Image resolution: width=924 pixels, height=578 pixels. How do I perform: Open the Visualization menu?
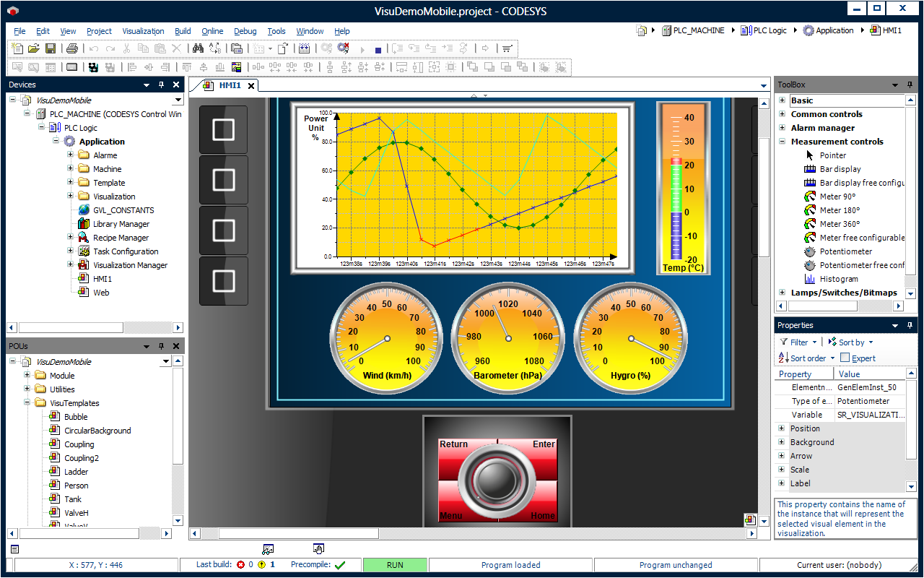tap(143, 31)
